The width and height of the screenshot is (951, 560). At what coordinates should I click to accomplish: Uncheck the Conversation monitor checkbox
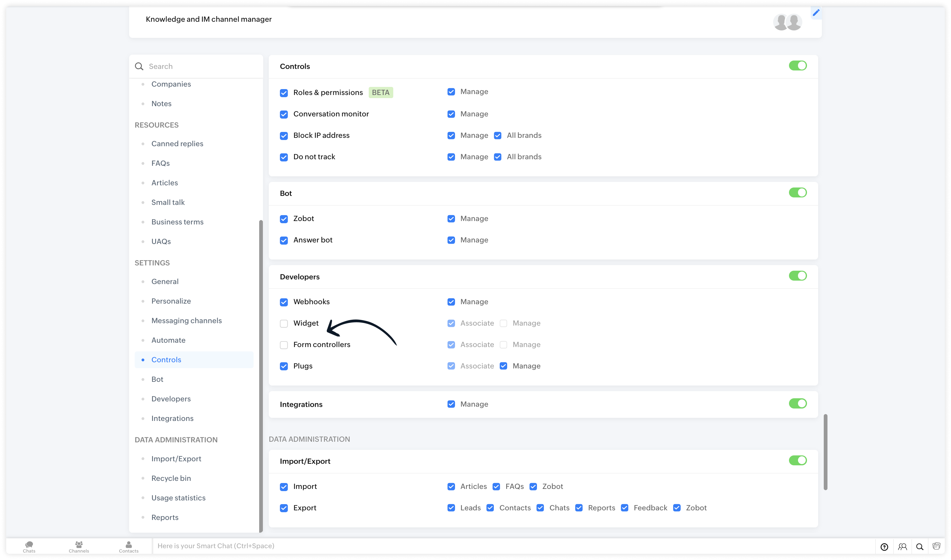284,114
